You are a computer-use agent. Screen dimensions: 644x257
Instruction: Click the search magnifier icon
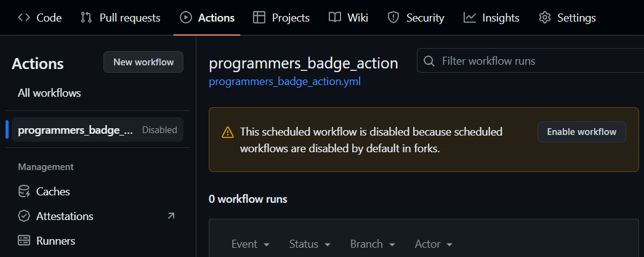[429, 61]
